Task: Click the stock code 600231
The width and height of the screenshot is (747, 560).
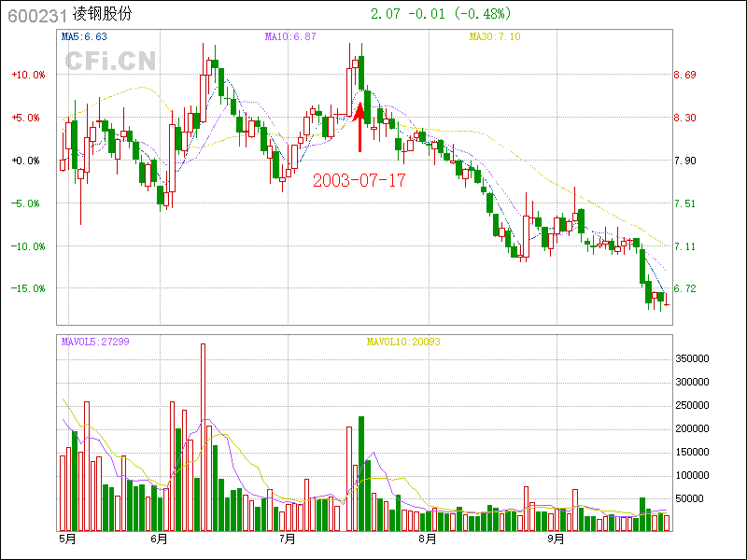Action: coord(35,16)
